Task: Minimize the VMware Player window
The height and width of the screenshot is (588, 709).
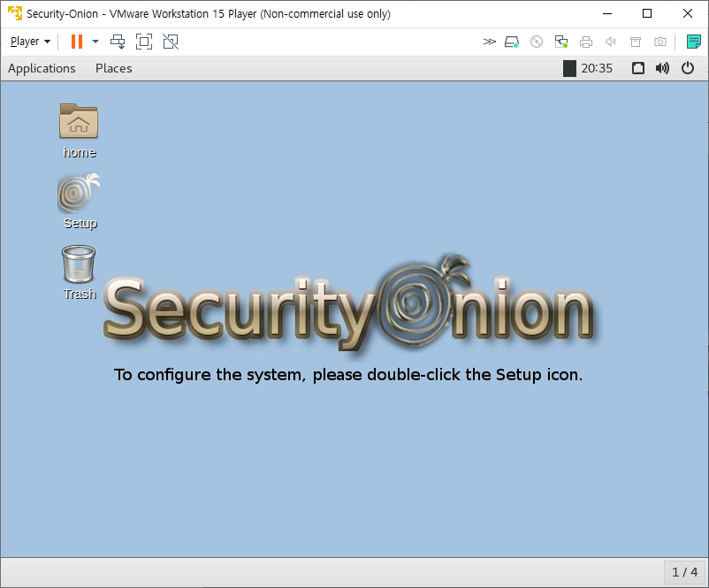Action: click(x=607, y=13)
